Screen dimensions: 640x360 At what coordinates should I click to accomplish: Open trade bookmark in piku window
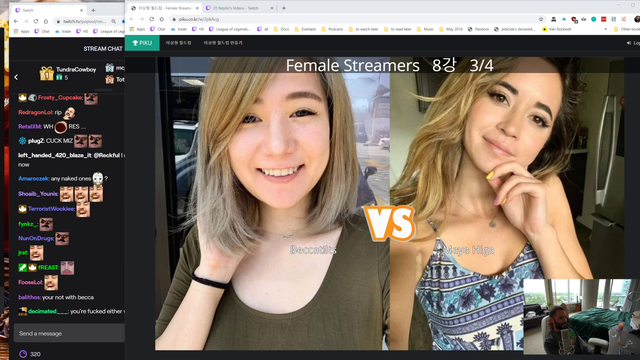pos(179,29)
